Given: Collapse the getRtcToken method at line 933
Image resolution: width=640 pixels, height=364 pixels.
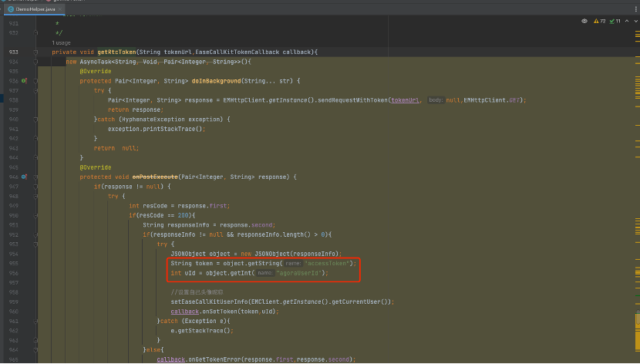Looking at the screenshot, I should (35, 52).
